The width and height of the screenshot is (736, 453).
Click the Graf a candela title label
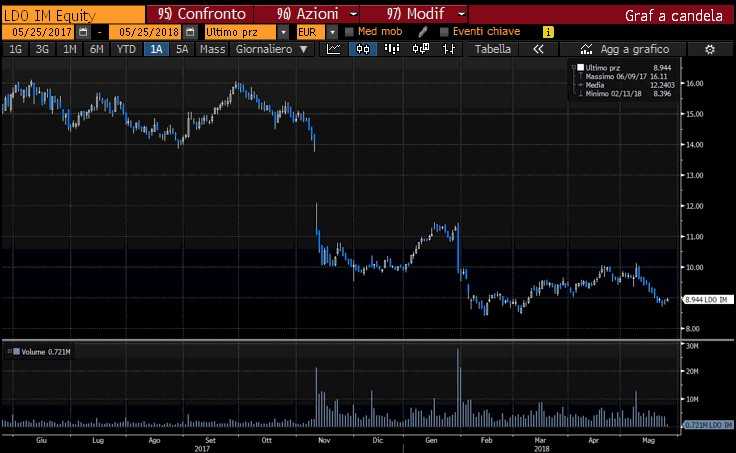(x=674, y=15)
